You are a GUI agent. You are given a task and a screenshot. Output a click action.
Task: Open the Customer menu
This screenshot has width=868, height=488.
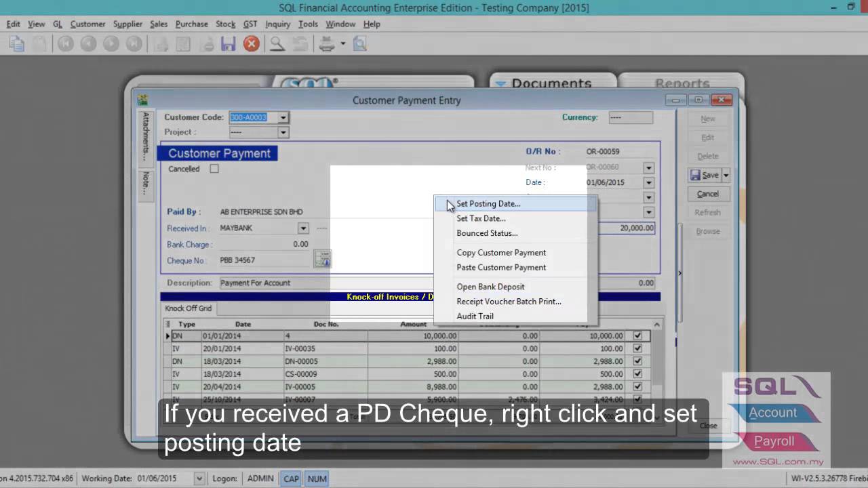[88, 24]
